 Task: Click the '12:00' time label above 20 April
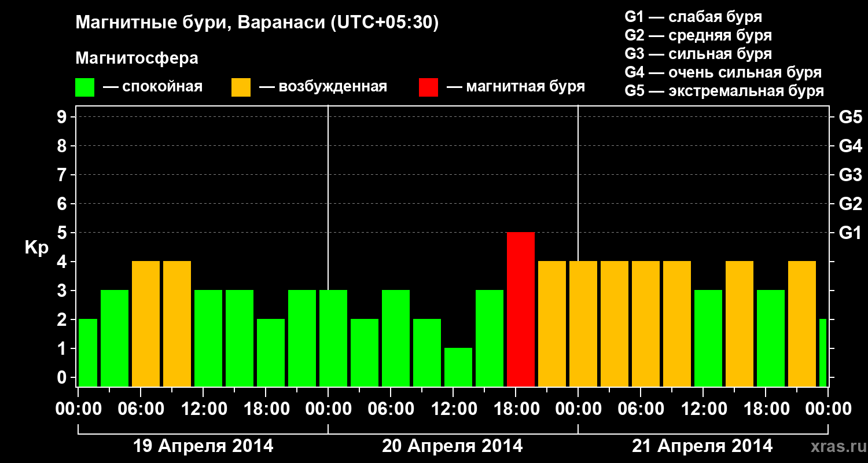click(454, 409)
